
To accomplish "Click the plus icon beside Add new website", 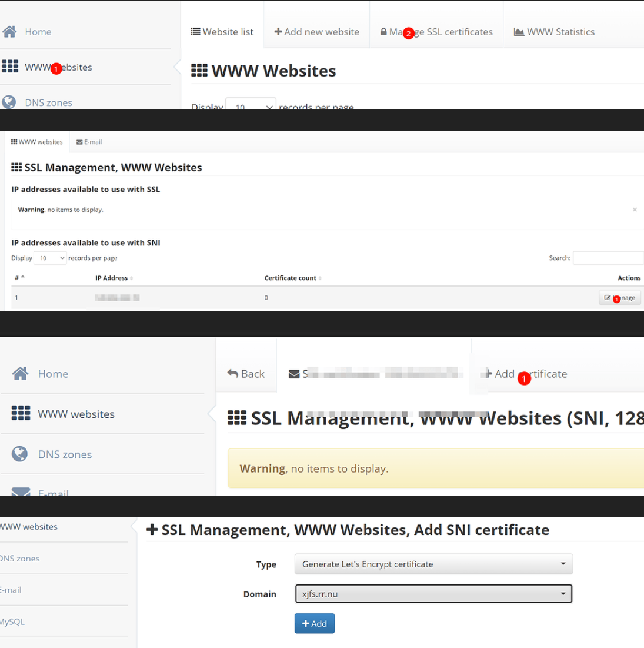I will click(x=278, y=32).
